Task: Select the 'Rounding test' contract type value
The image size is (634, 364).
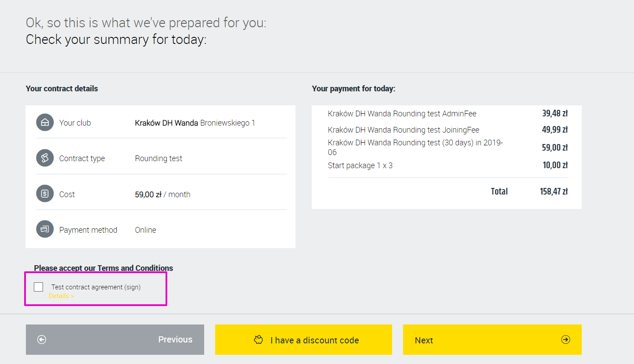Action: point(158,159)
